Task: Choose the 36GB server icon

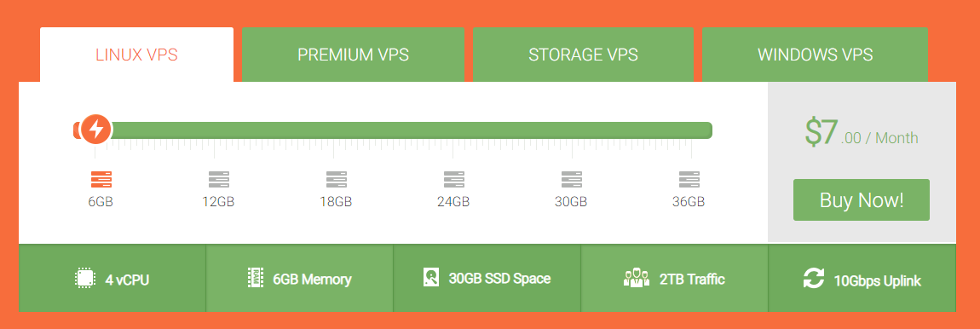Action: pos(689,180)
